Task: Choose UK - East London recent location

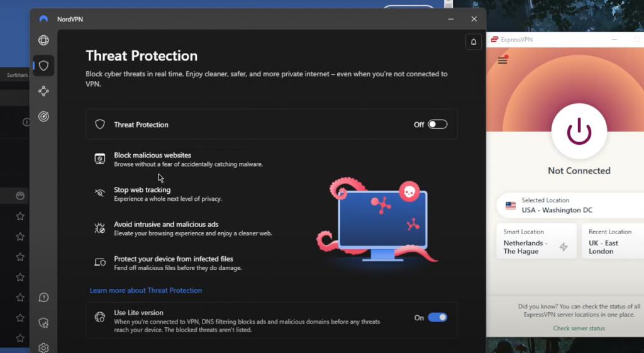Action: (x=613, y=241)
